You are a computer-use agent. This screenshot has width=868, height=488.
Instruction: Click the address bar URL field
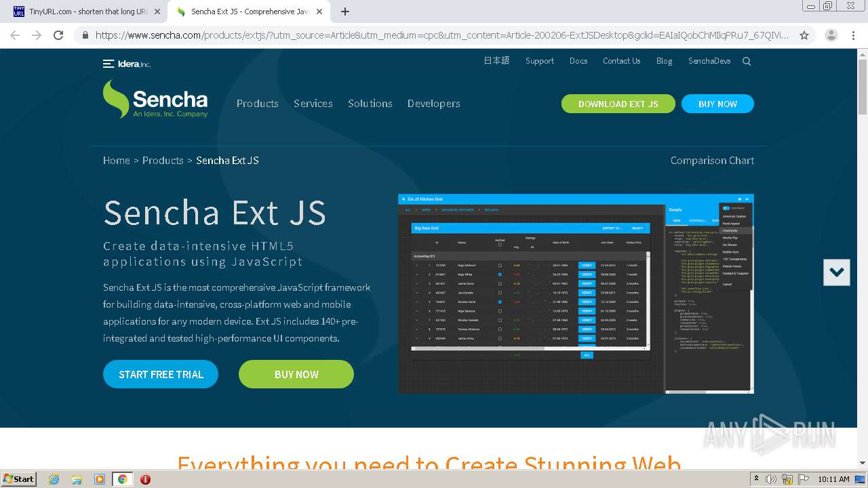pyautogui.click(x=442, y=35)
